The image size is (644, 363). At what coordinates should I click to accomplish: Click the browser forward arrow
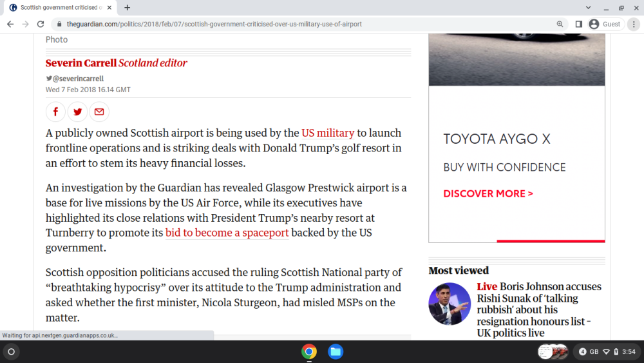(x=26, y=25)
